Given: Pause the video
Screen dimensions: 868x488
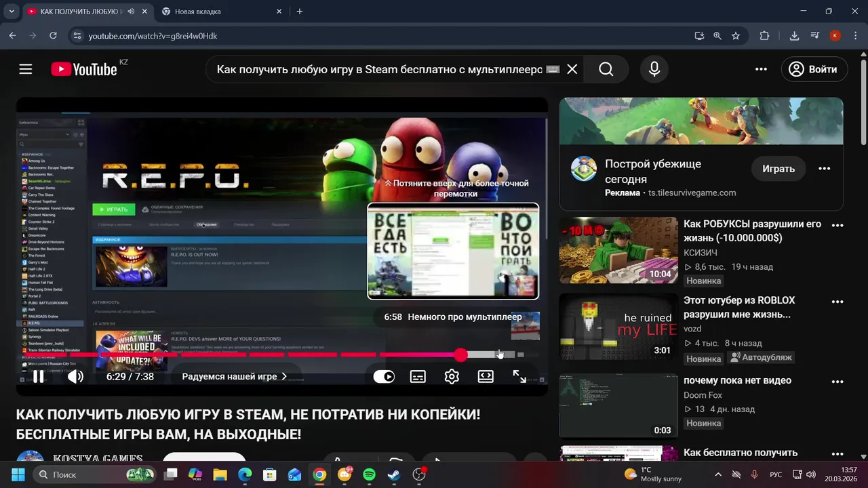Looking at the screenshot, I should pyautogui.click(x=39, y=376).
